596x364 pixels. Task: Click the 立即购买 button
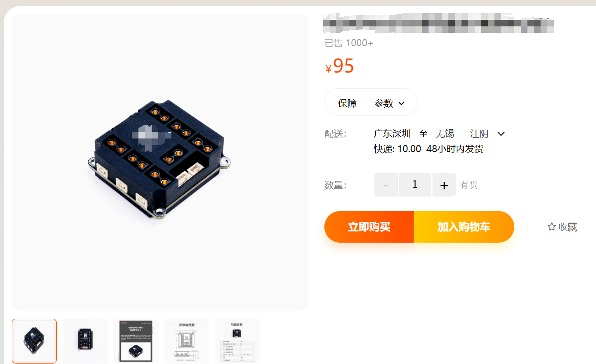coord(369,227)
